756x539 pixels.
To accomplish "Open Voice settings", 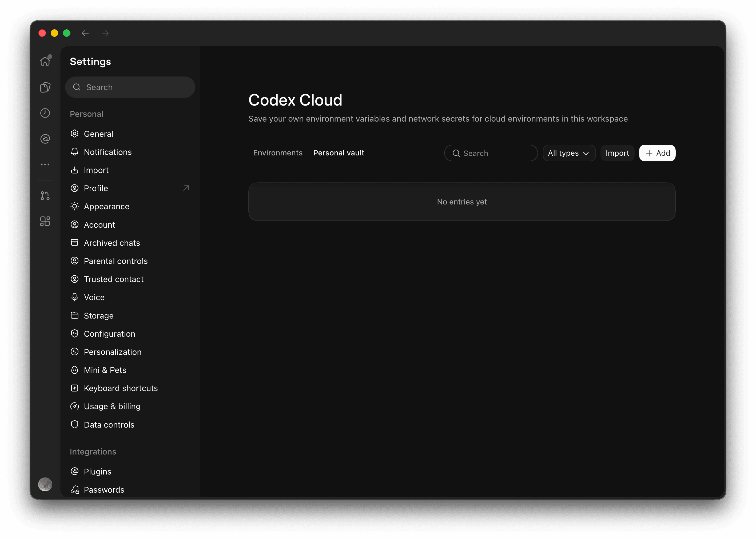I will [130, 297].
